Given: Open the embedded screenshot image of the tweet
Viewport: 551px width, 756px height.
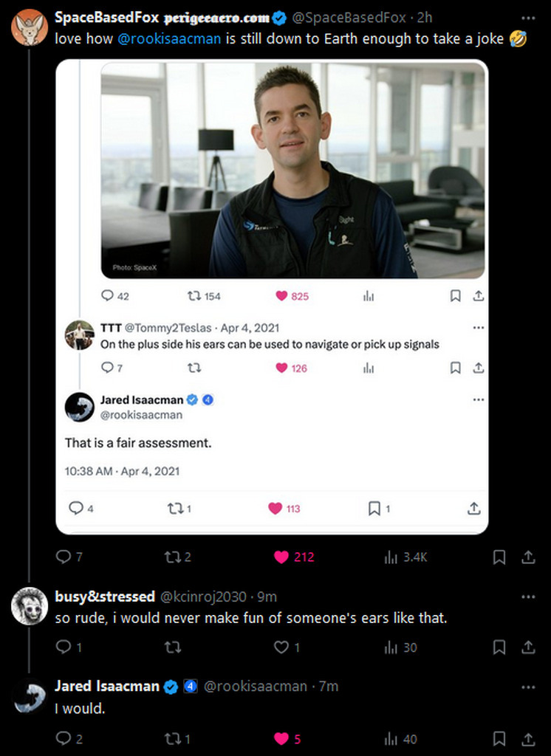Looking at the screenshot, I should click(272, 295).
